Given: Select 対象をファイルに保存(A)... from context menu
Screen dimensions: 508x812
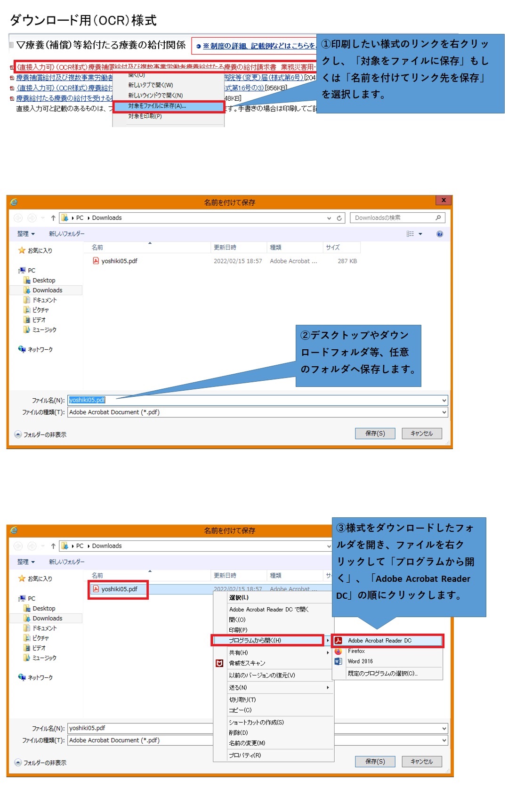Looking at the screenshot, I should point(157,106).
